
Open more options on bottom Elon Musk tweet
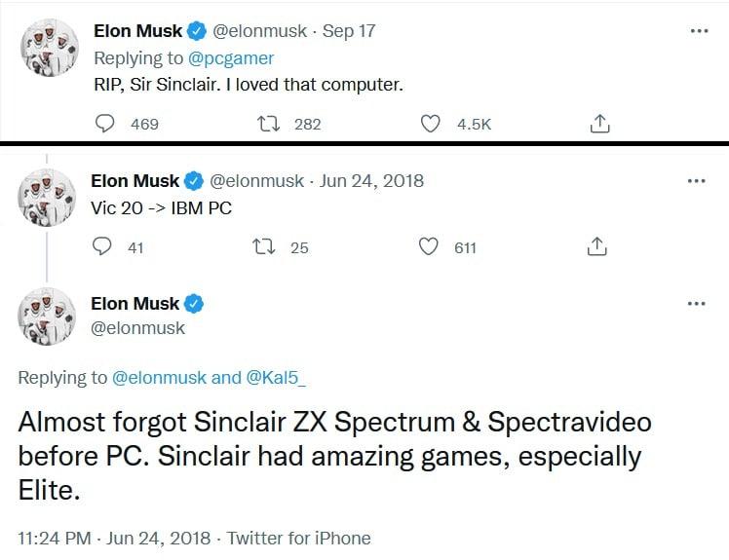tap(696, 304)
